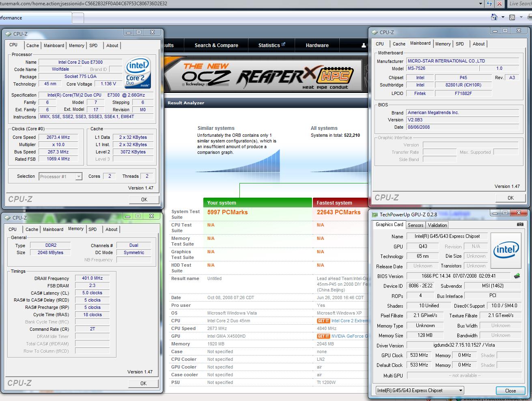Click the Southbridge value 82801JR (ICH10R)
The height and width of the screenshot is (401, 532).
pyautogui.click(x=463, y=85)
